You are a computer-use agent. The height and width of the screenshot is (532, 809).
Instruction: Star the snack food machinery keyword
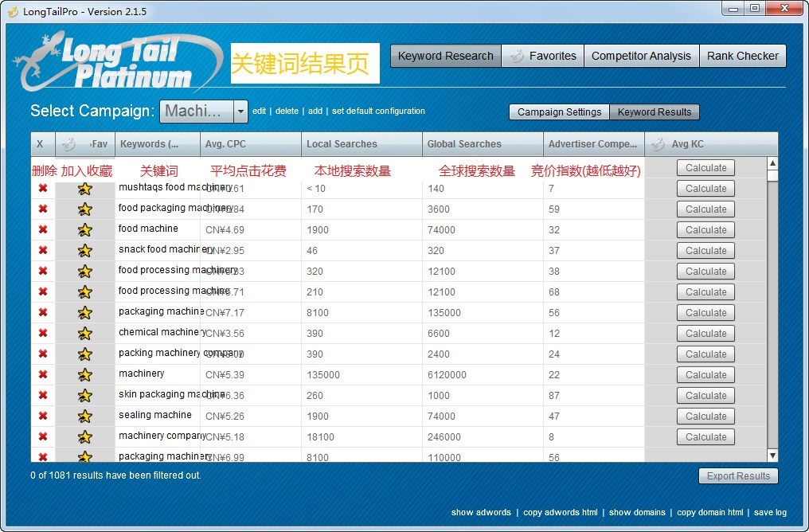85,251
